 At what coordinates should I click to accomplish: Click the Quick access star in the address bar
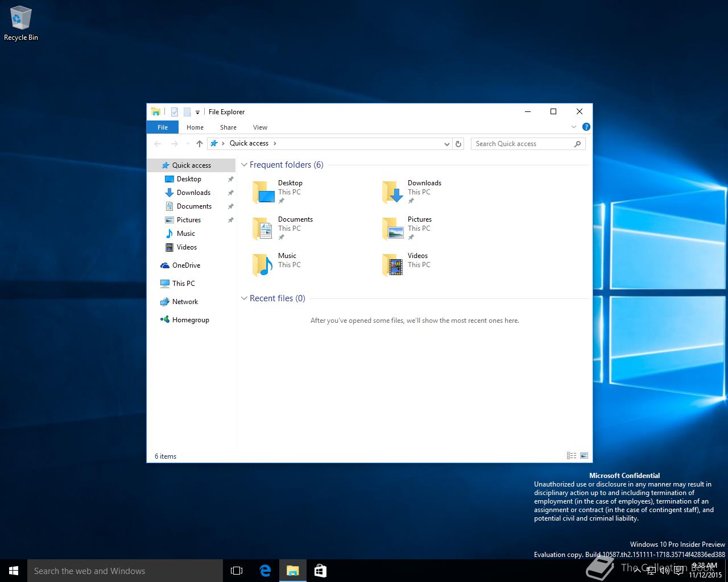pos(214,144)
